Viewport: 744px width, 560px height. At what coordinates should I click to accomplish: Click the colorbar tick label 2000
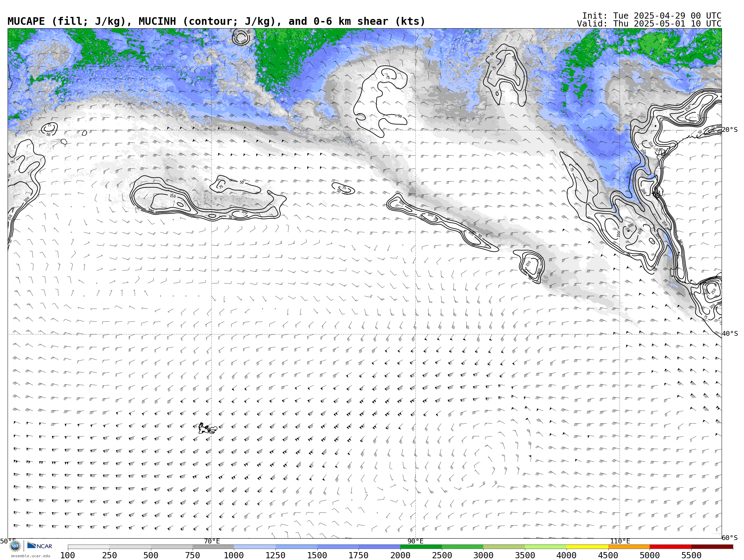pos(400,556)
